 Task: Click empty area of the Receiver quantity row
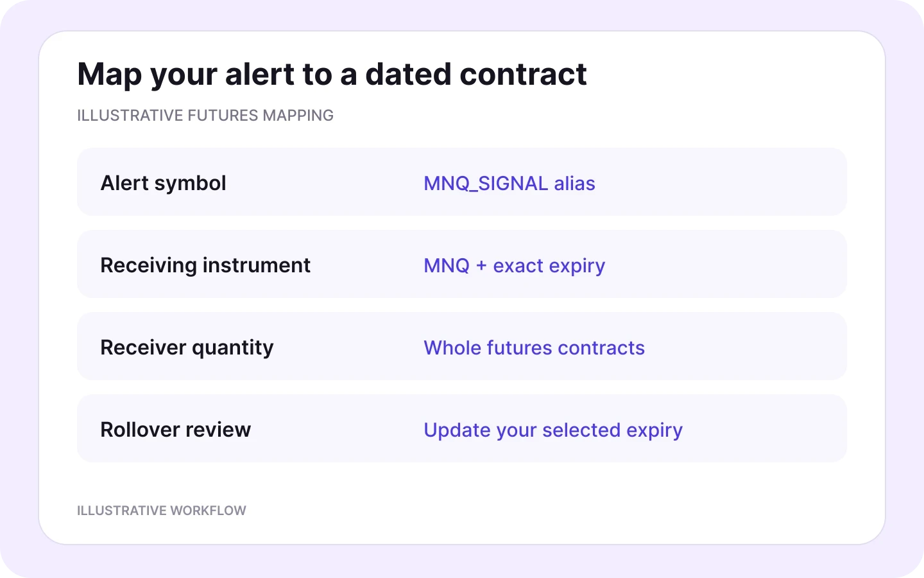[x=744, y=346]
